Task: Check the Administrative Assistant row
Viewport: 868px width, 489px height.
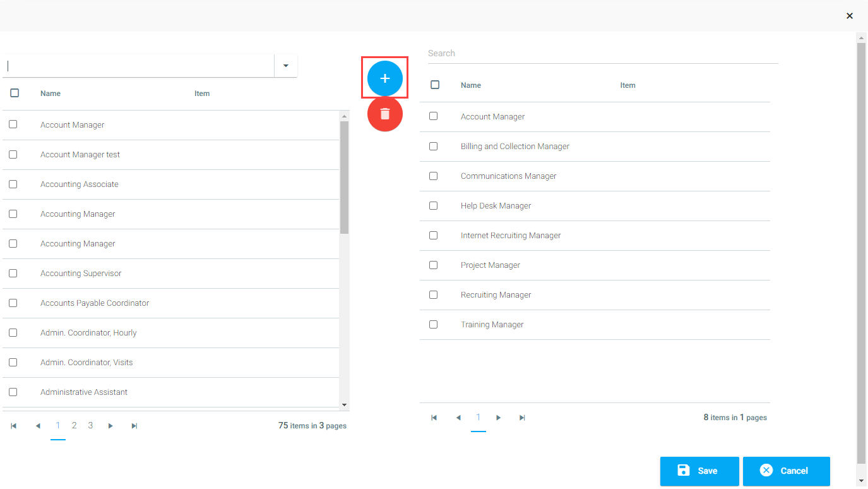Action: pos(13,392)
